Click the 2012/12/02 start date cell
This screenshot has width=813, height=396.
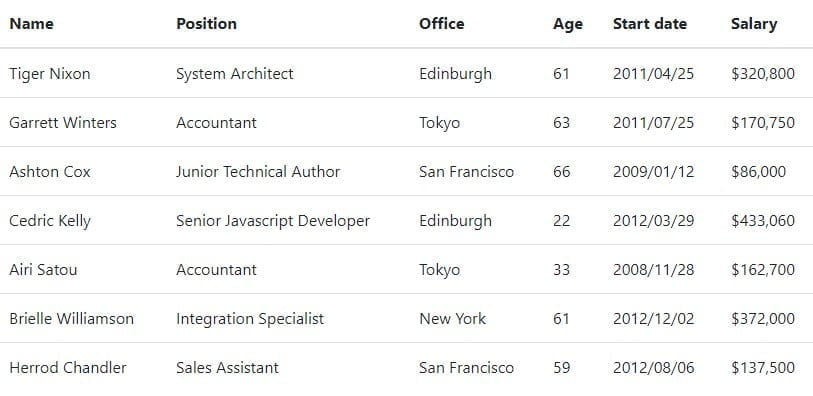[653, 318]
